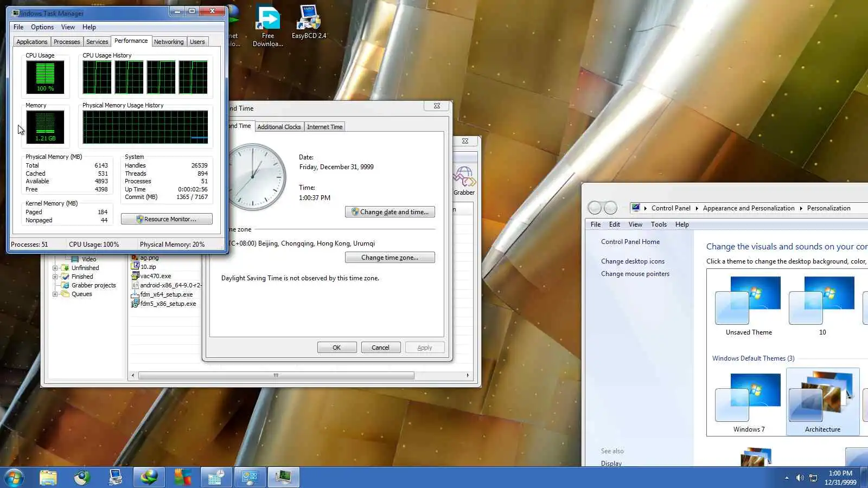The height and width of the screenshot is (488, 868).
Task: Show hidden tray icons arrow
Action: point(787,478)
